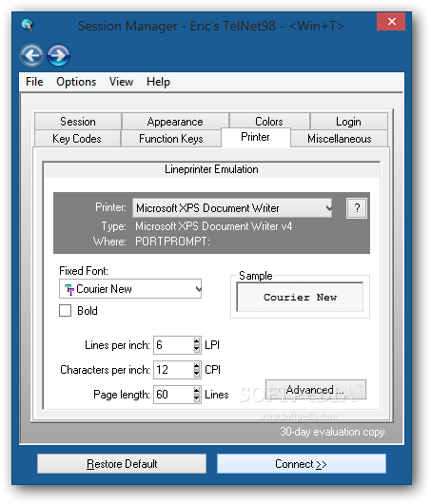Open the File menu
The image size is (431, 504).
[34, 82]
